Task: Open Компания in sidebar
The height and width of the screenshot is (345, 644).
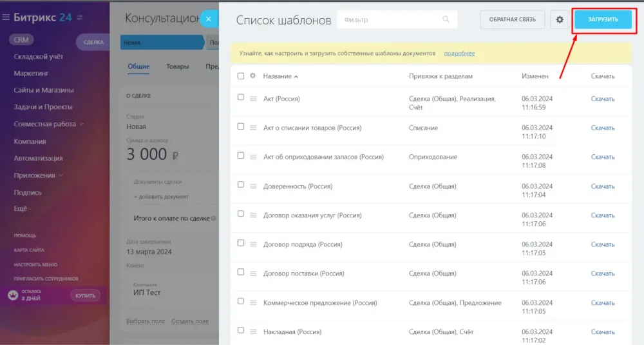Action: 30,141
